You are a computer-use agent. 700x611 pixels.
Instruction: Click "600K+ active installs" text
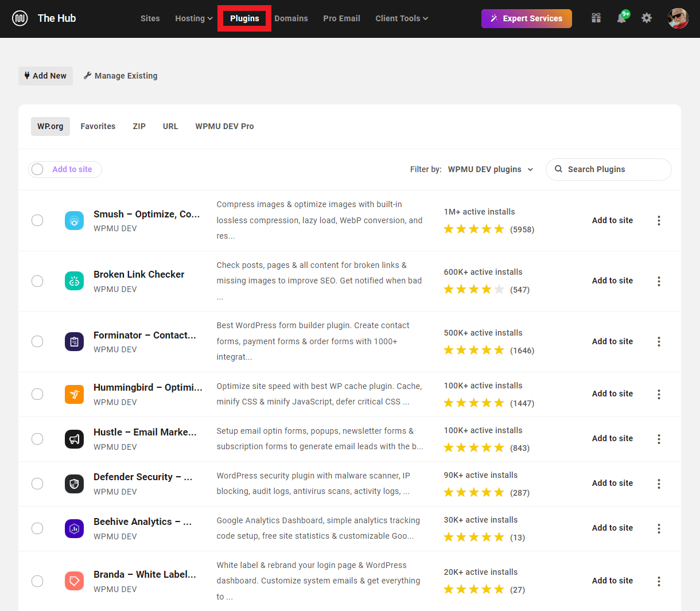point(483,272)
